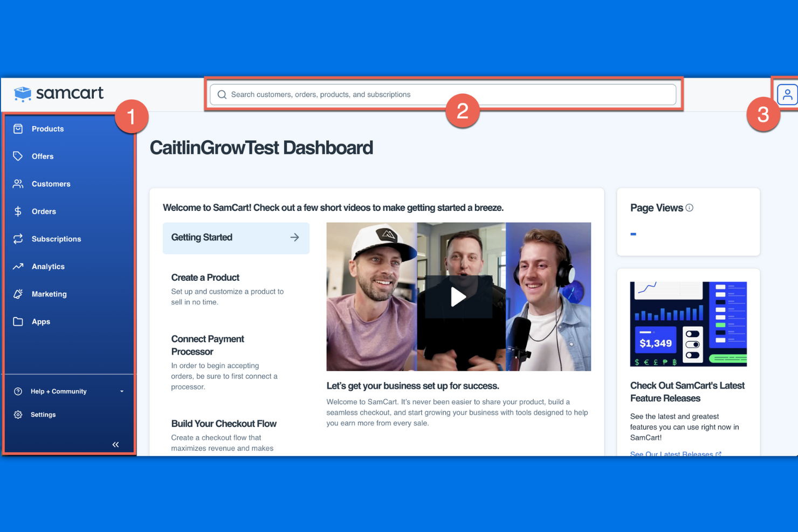Click the Customers icon

18,183
